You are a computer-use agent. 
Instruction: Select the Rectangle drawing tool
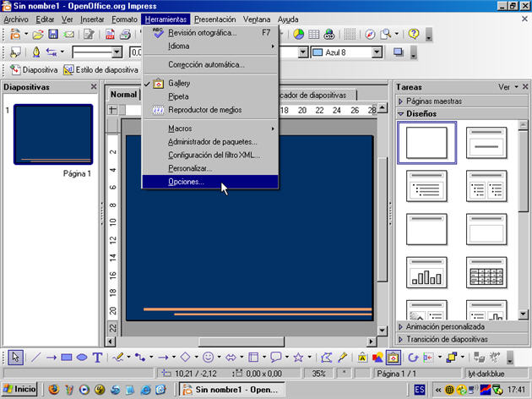67,358
